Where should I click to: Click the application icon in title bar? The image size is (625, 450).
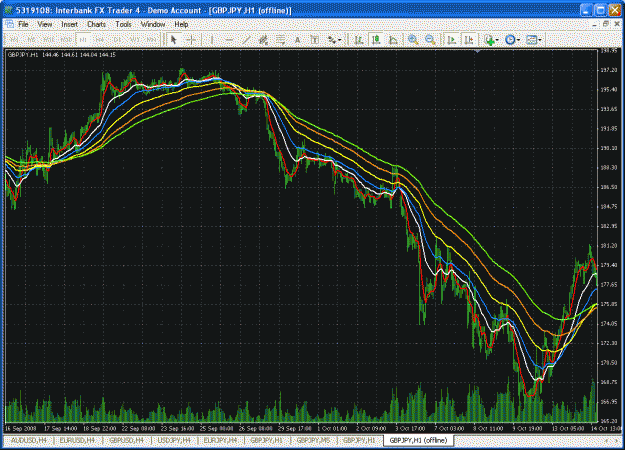pyautogui.click(x=8, y=10)
